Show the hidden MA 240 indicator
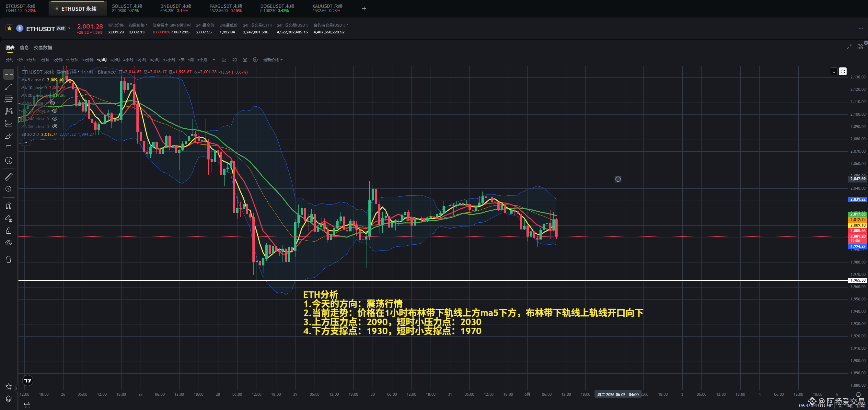This screenshot has height=410, width=868. pyautogui.click(x=54, y=119)
